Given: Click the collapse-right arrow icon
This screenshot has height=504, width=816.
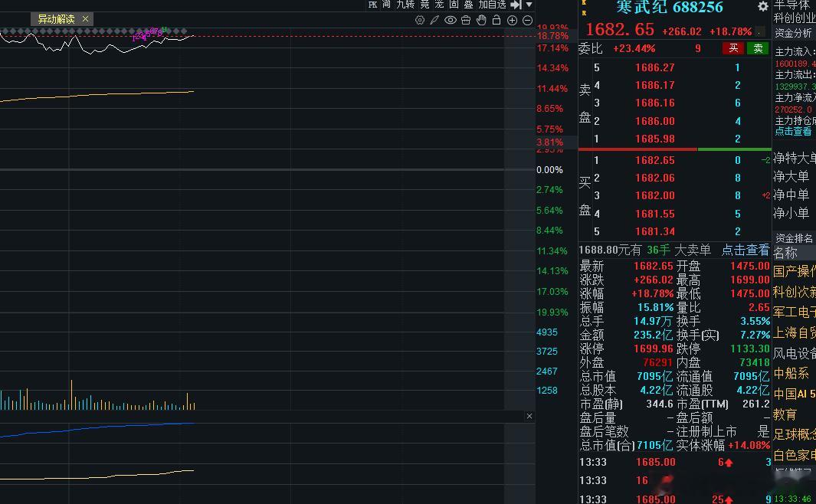Looking at the screenshot, I should click(516, 5).
